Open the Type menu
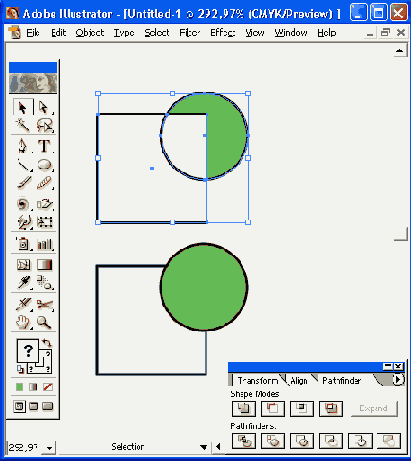The height and width of the screenshot is (461, 411). (x=124, y=33)
